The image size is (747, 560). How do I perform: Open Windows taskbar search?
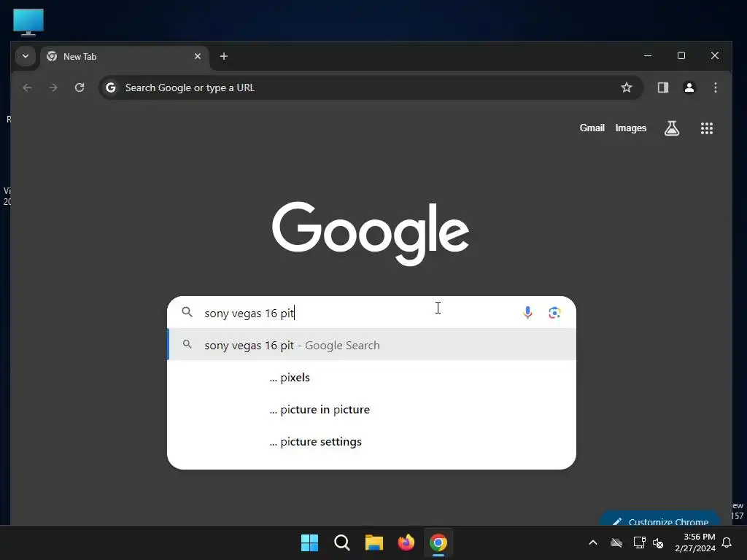pyautogui.click(x=341, y=542)
